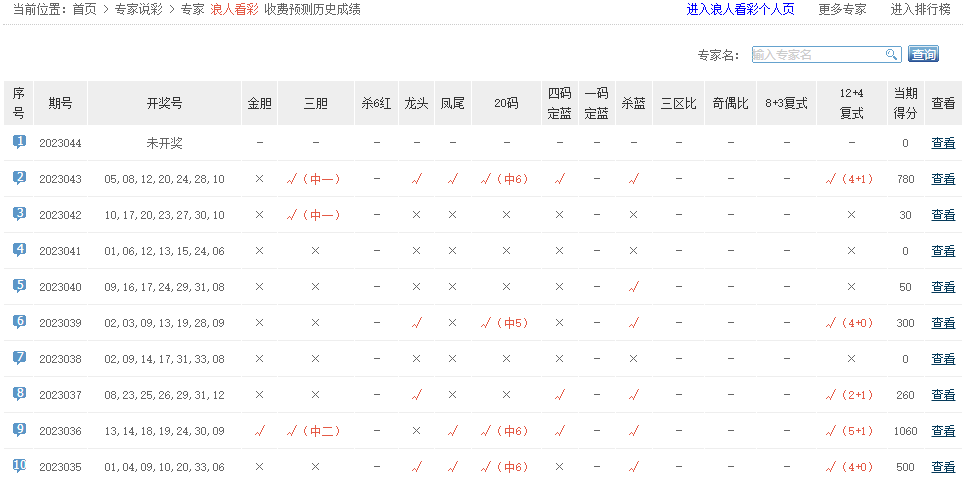Screen dimensions: 967x478
Task: Open 查看 link for period 2023039
Action: pos(942,323)
